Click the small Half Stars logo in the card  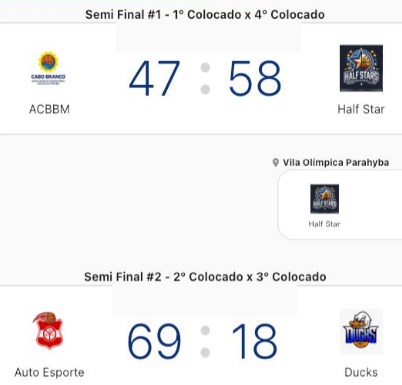pos(324,199)
